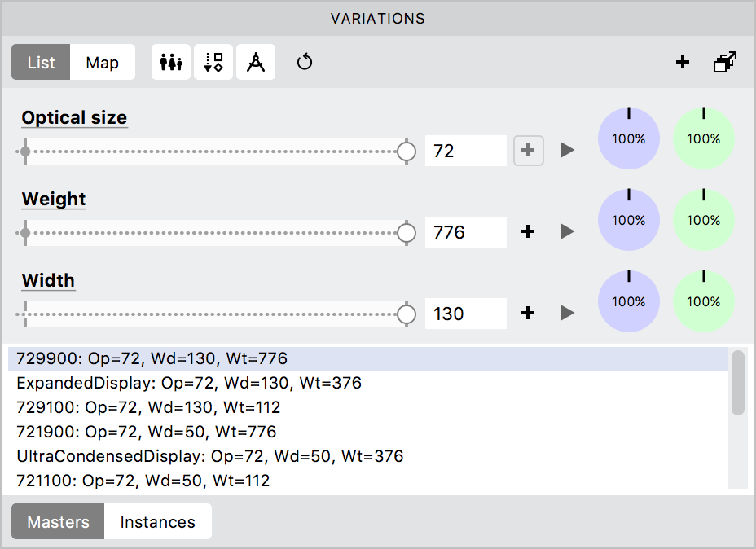The image size is (756, 549).
Task: Select master 729100: Op=72, Wd=130, Wt=112
Action: (368, 408)
